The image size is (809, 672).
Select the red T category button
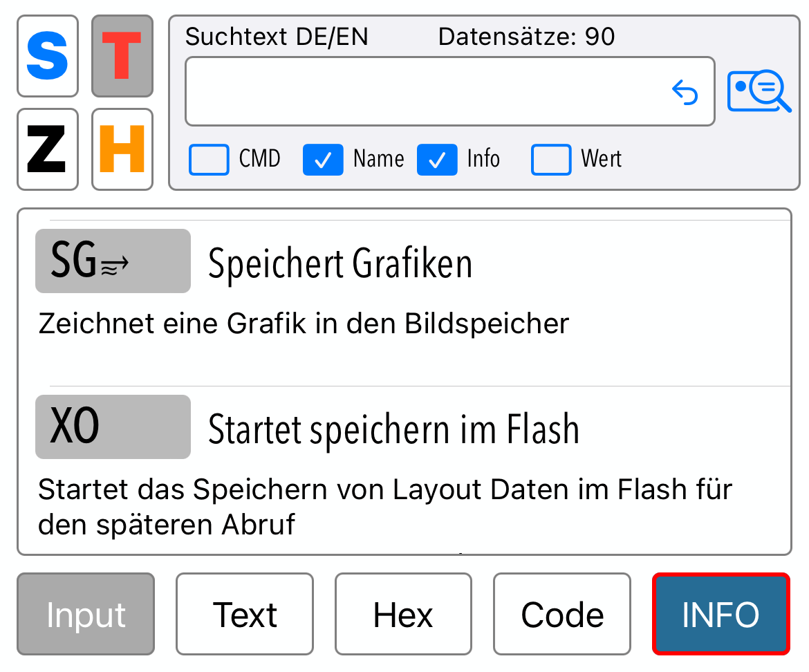pyautogui.click(x=122, y=56)
